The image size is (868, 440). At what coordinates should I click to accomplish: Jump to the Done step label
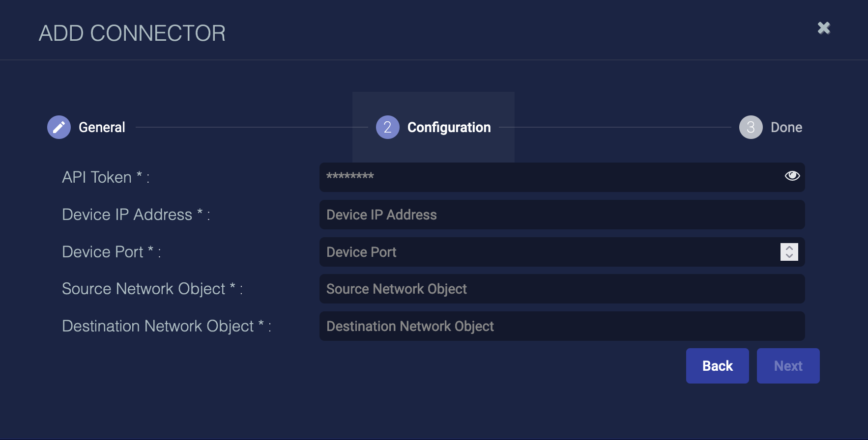pyautogui.click(x=786, y=127)
